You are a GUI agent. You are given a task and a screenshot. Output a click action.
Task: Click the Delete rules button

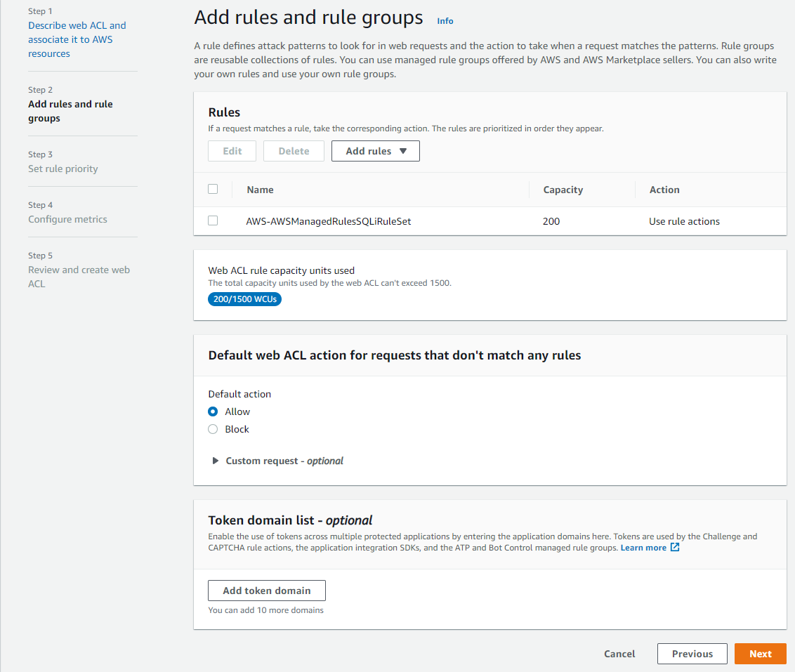click(294, 151)
